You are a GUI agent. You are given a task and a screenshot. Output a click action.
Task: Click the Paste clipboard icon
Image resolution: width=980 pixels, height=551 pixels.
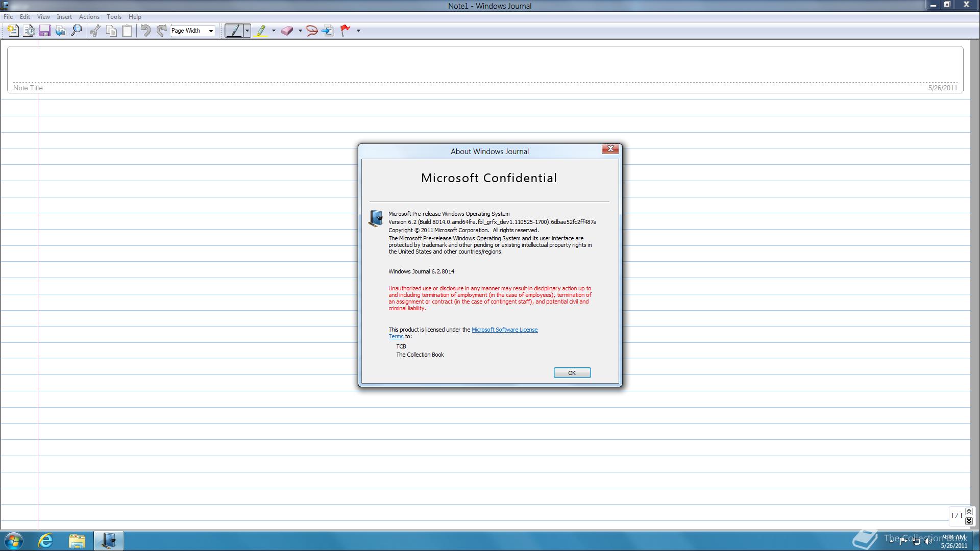tap(127, 31)
